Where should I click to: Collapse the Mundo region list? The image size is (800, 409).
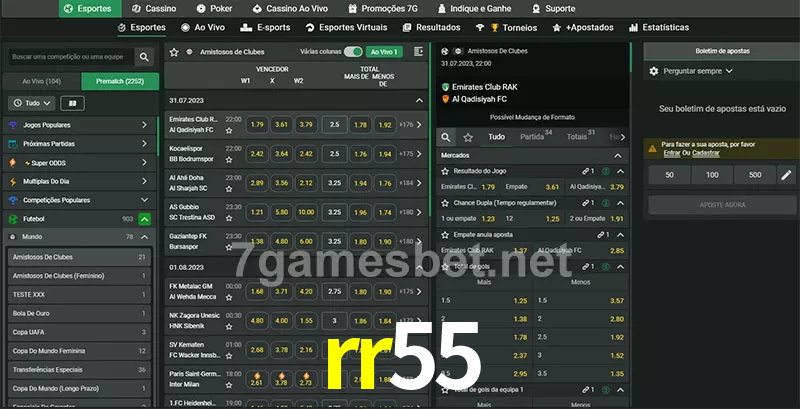point(145,237)
